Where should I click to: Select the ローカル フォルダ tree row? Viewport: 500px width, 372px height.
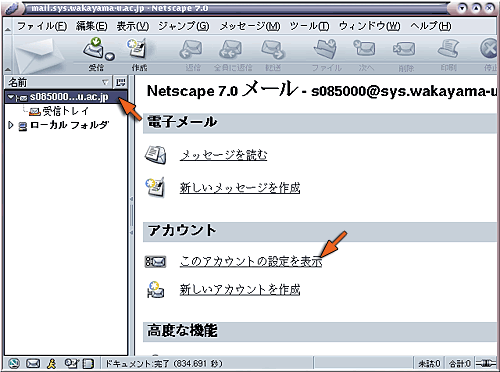(66, 125)
